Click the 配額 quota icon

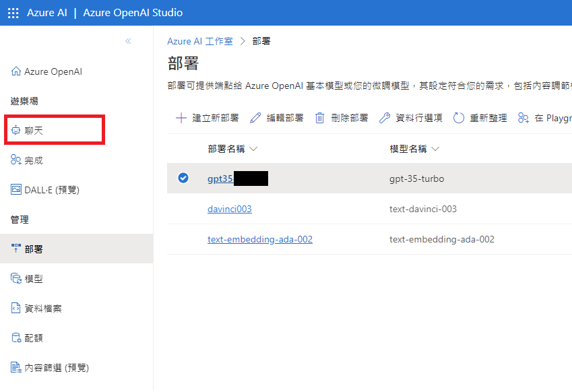coord(16,338)
